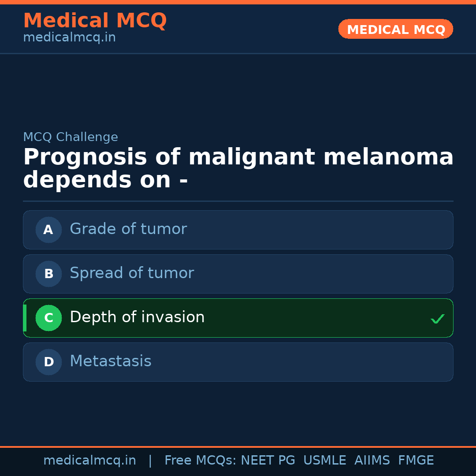Click the MCQ Challenge label
This screenshot has width=476, height=476.
[x=71, y=137]
